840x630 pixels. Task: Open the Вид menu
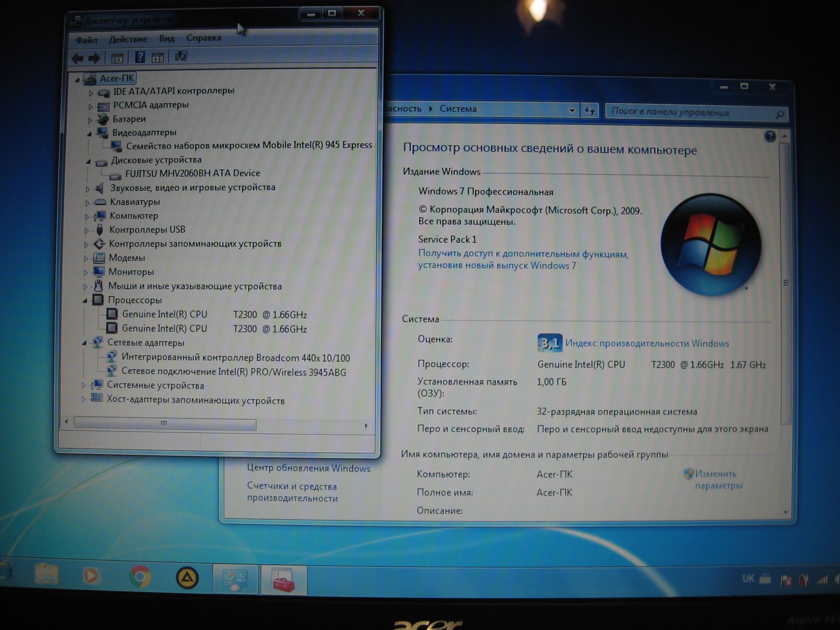[167, 38]
